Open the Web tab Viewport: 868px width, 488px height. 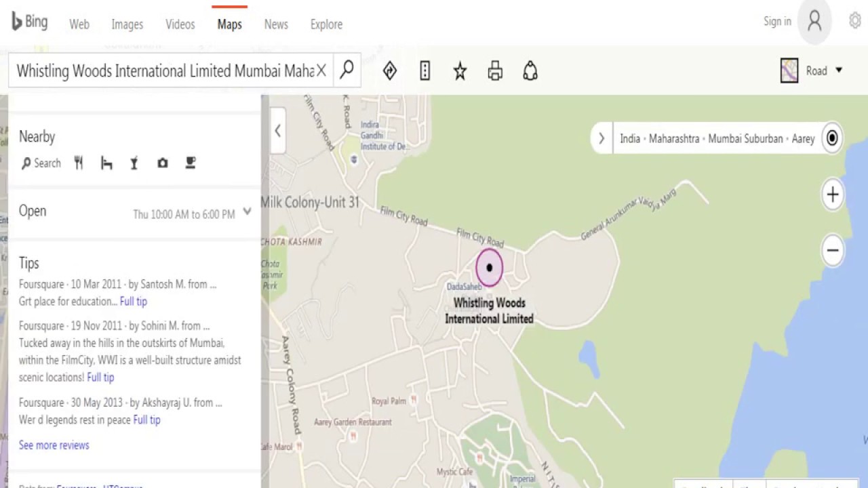tap(79, 24)
